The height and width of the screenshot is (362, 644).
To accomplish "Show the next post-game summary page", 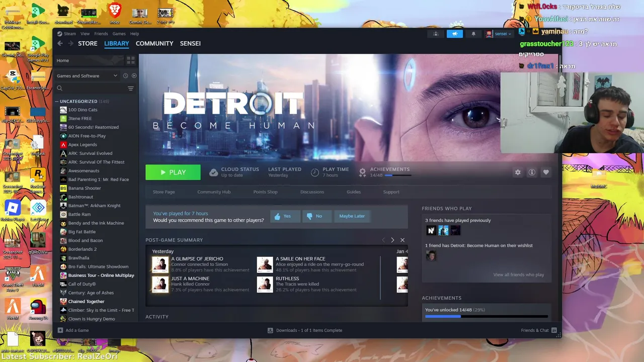I will pos(392,240).
